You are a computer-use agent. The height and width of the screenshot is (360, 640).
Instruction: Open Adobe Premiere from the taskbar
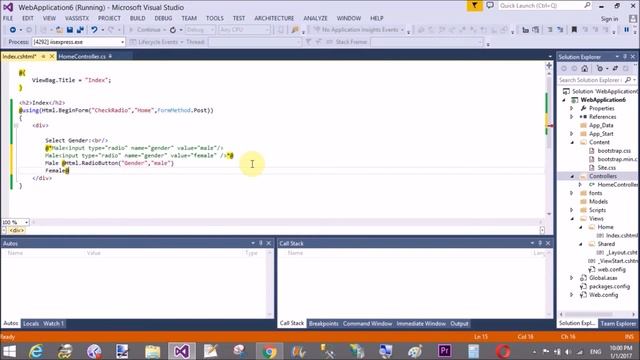click(444, 351)
